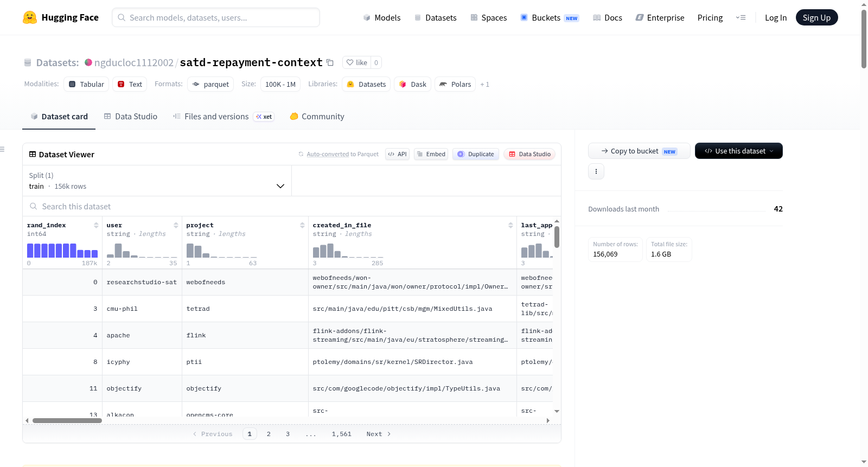Go to the Next page of rows
The width and height of the screenshot is (868, 467).
point(379,434)
